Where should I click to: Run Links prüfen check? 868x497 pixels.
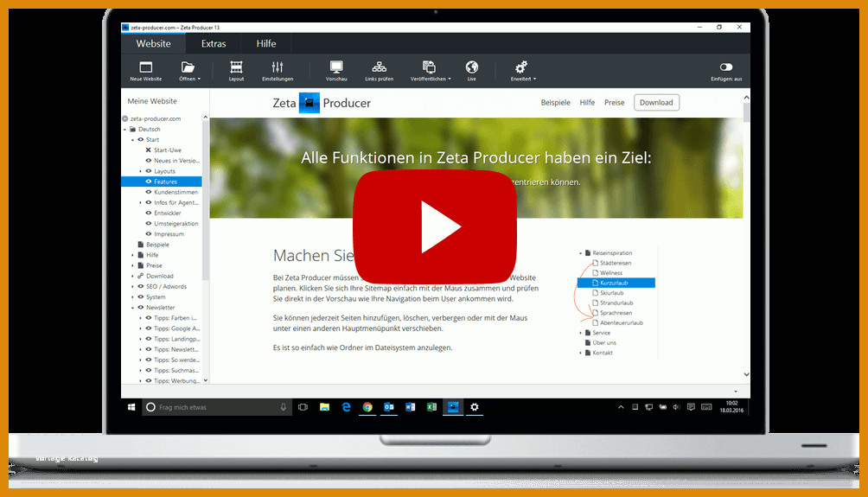tap(380, 71)
